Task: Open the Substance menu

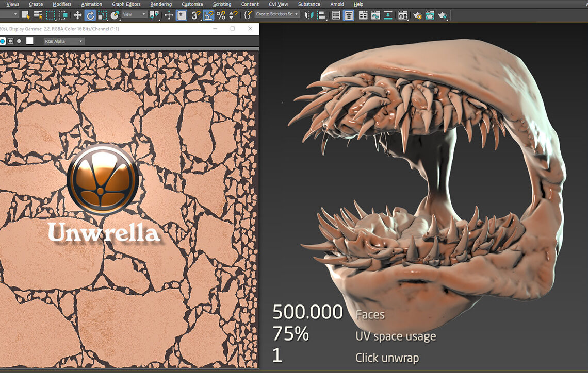Action: 308,4
